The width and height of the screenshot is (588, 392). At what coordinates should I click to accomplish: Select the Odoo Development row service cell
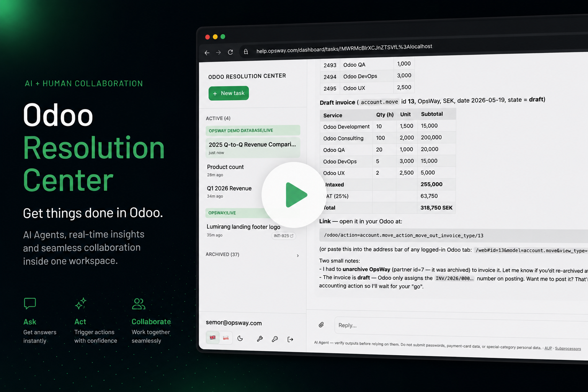click(x=346, y=127)
